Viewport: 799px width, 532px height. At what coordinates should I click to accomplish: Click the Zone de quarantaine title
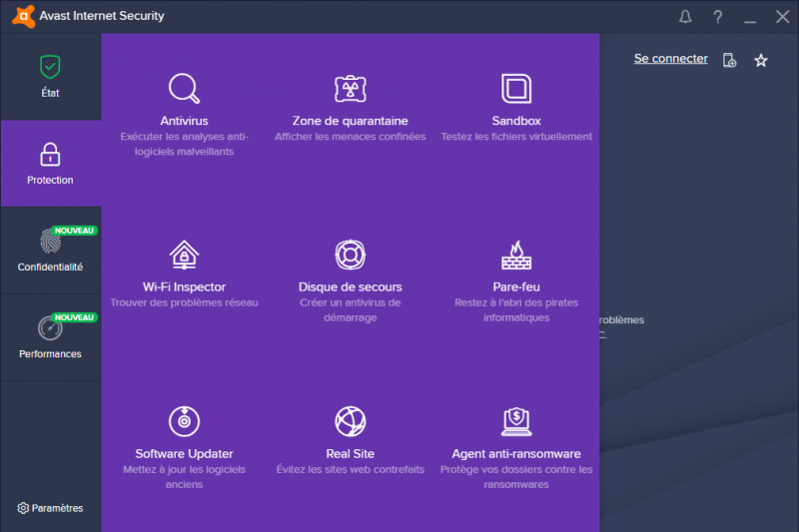(351, 121)
